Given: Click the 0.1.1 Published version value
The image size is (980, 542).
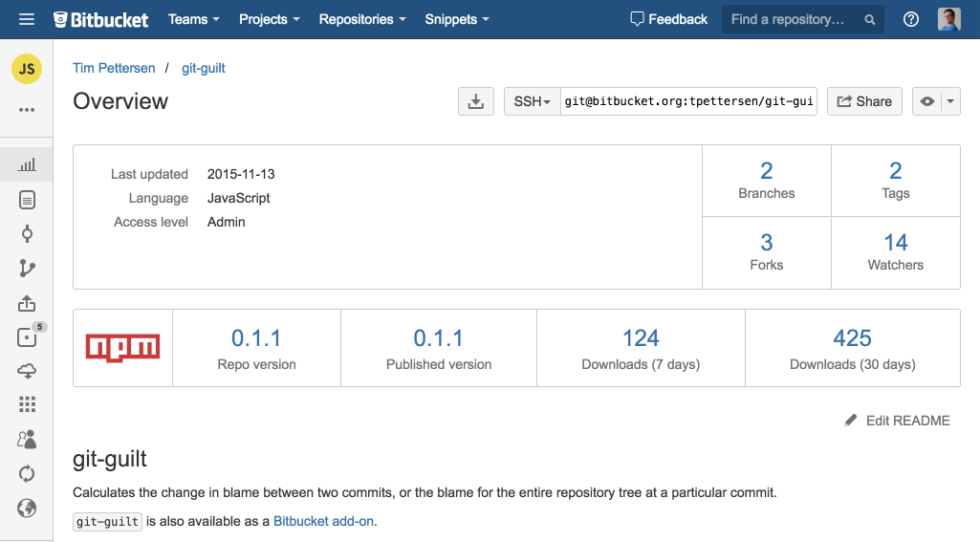Looking at the screenshot, I should (438, 338).
